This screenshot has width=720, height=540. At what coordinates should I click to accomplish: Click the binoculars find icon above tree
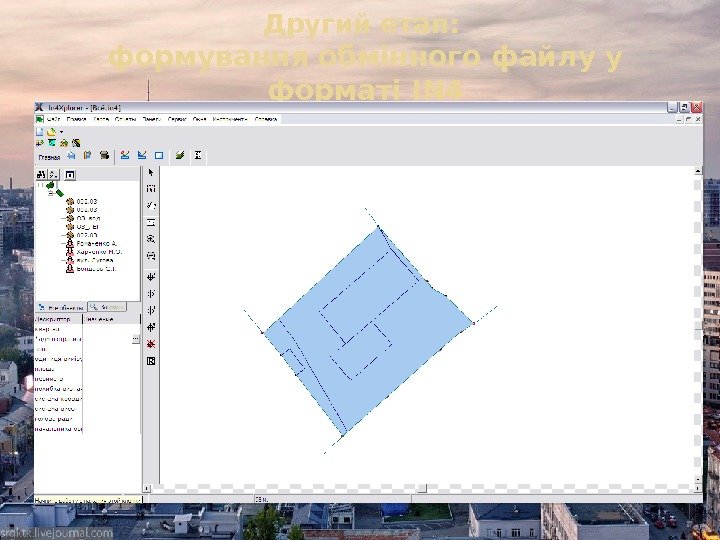click(41, 174)
